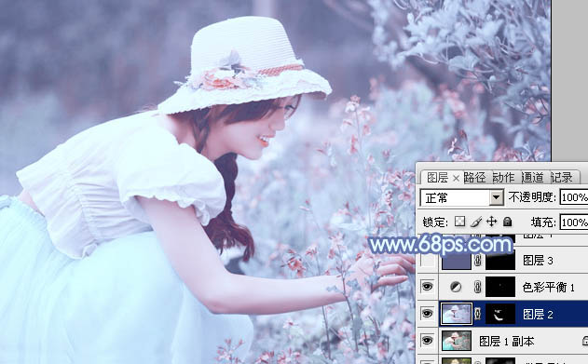The height and width of the screenshot is (364, 588).
Task: Select the 图层 2 layer mask thumbnail
Action: pos(500,314)
